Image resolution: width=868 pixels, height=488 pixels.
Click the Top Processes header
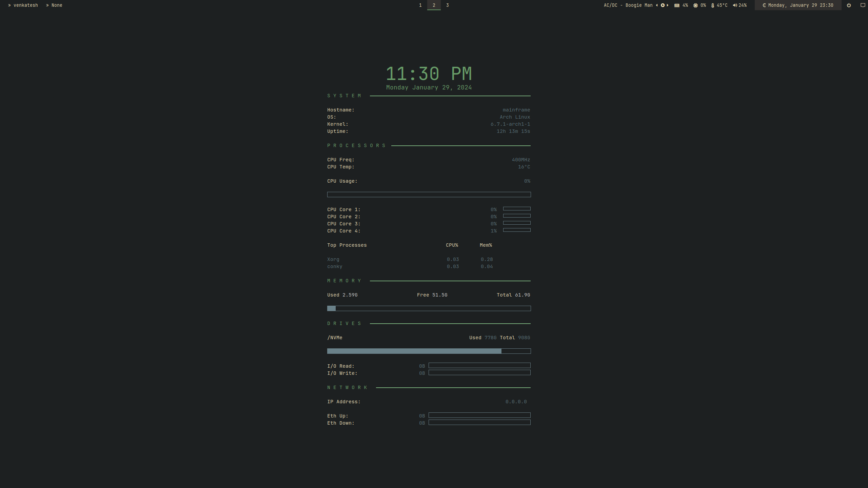(x=347, y=245)
